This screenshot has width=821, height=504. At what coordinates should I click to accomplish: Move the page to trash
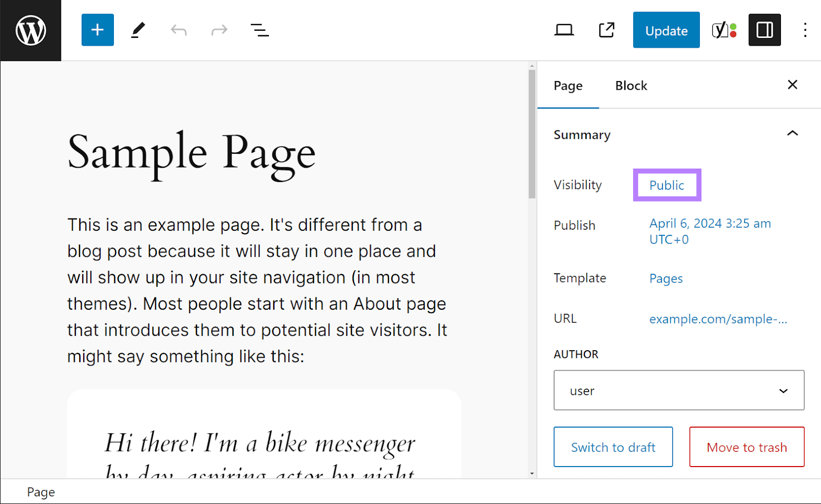tap(747, 447)
